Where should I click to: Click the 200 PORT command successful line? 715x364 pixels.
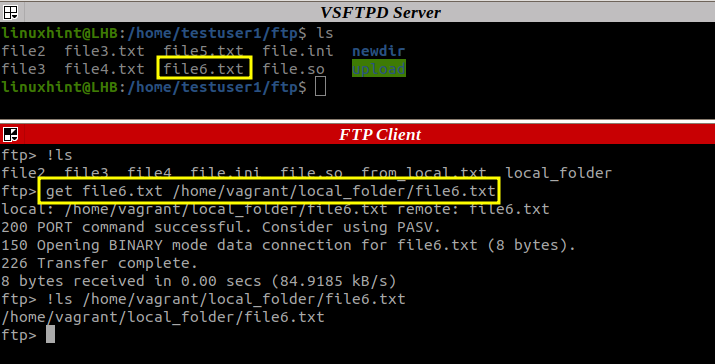[221, 227]
